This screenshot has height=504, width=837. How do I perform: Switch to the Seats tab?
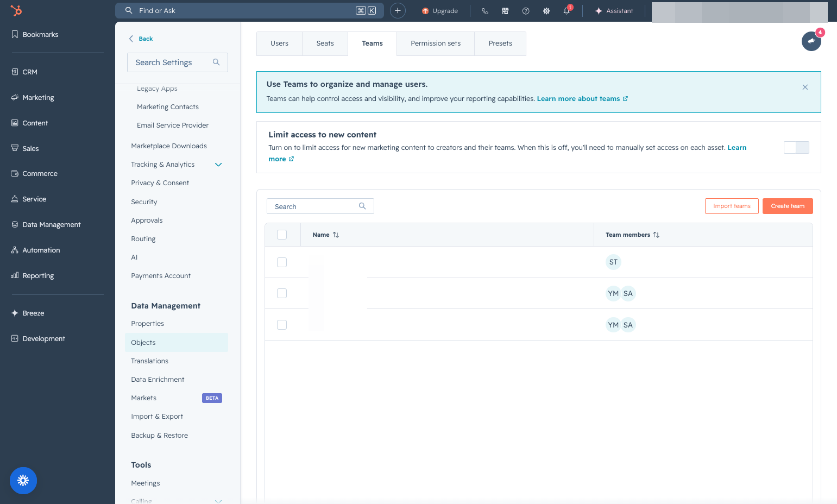[325, 43]
